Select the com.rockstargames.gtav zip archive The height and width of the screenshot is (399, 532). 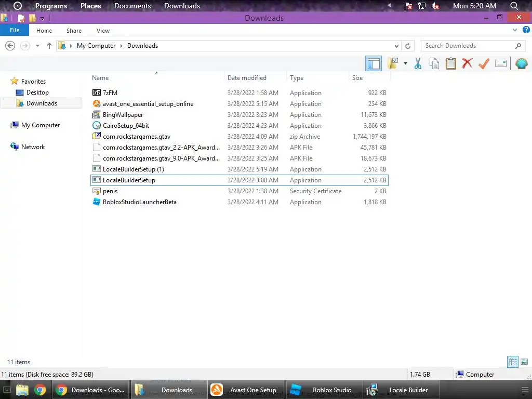[240, 137]
